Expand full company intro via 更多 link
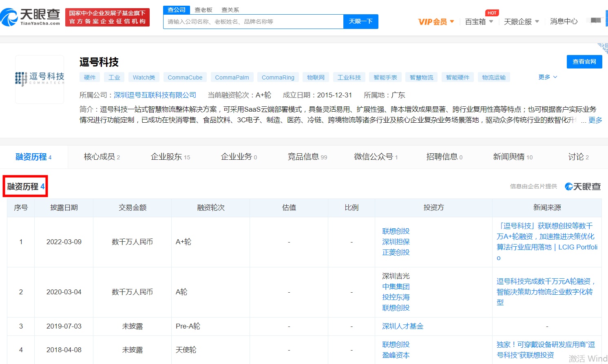608x364 pixels. tap(595, 120)
